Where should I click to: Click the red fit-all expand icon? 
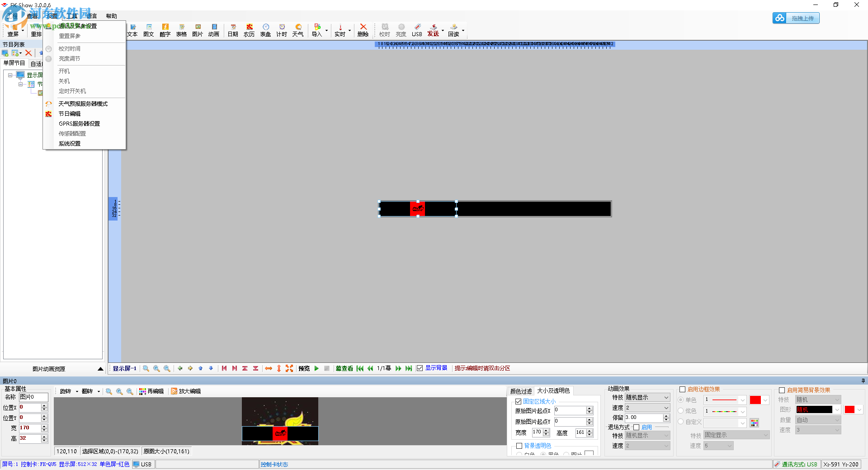coord(289,368)
